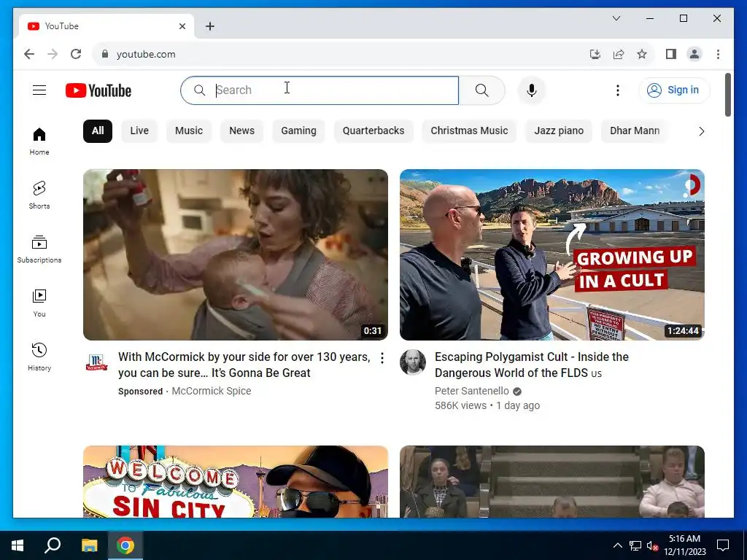Open the Windows Start menu
The width and height of the screenshot is (747, 560).
click(x=18, y=545)
